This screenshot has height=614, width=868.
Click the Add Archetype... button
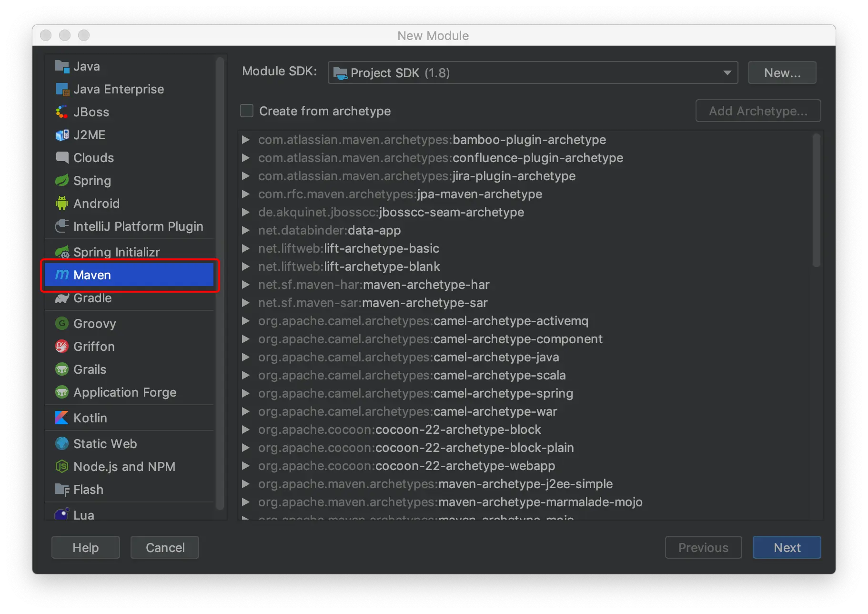[758, 111]
